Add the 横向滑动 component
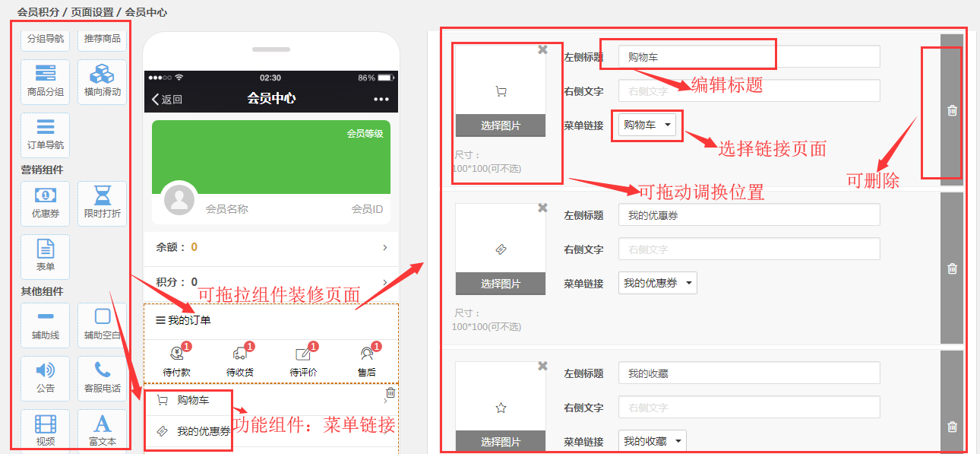The width and height of the screenshot is (980, 454). 102,81
